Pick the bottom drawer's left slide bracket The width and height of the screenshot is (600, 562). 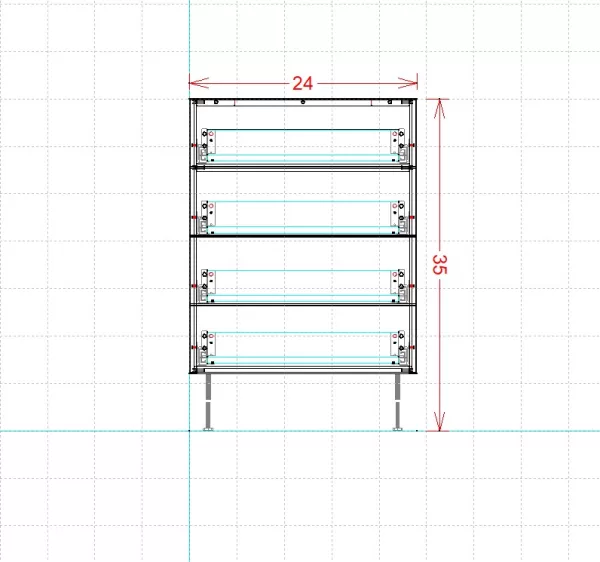(x=206, y=346)
